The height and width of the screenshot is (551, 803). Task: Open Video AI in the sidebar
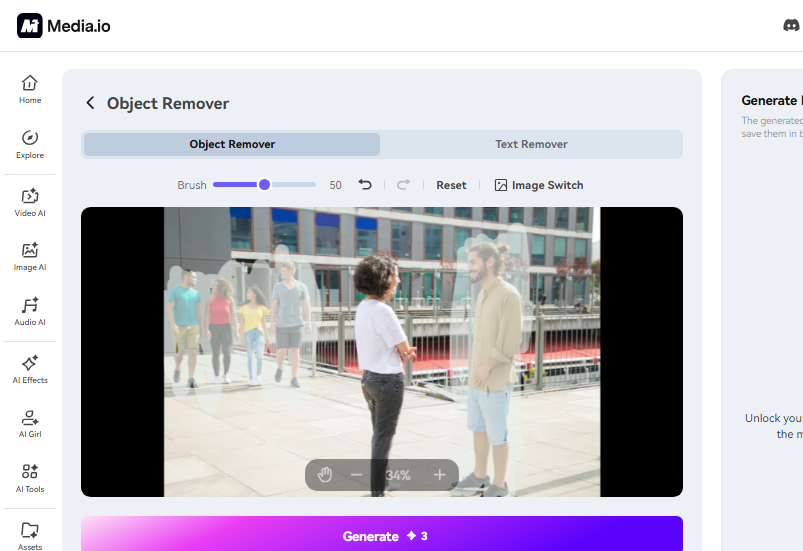coord(30,202)
